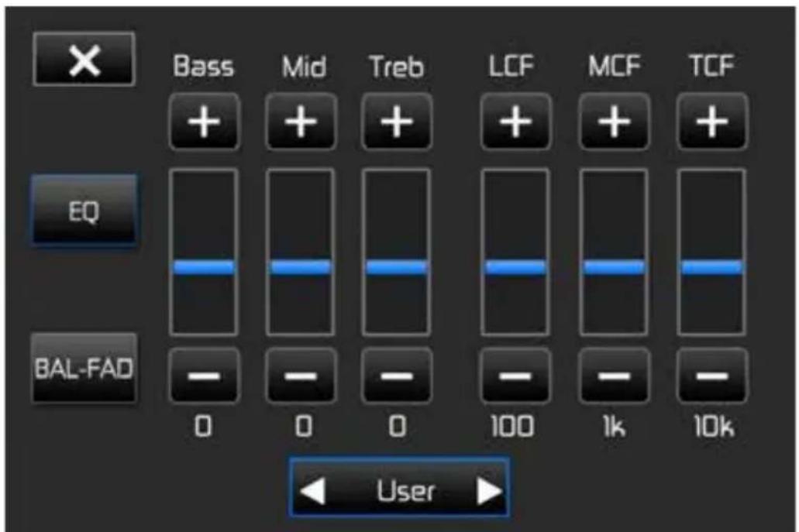This screenshot has height=532, width=799.
Task: Click the LCF frequency slider
Action: coord(515,252)
